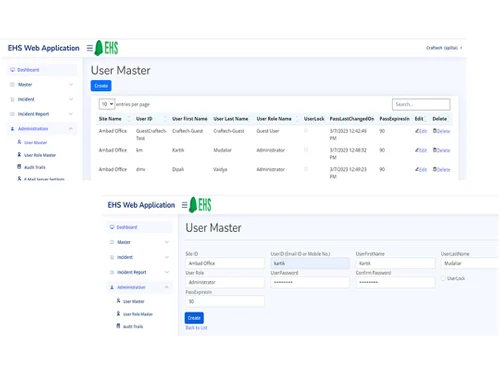Click the UserID email or mobile field
This screenshot has width=500, height=375.
point(310,263)
